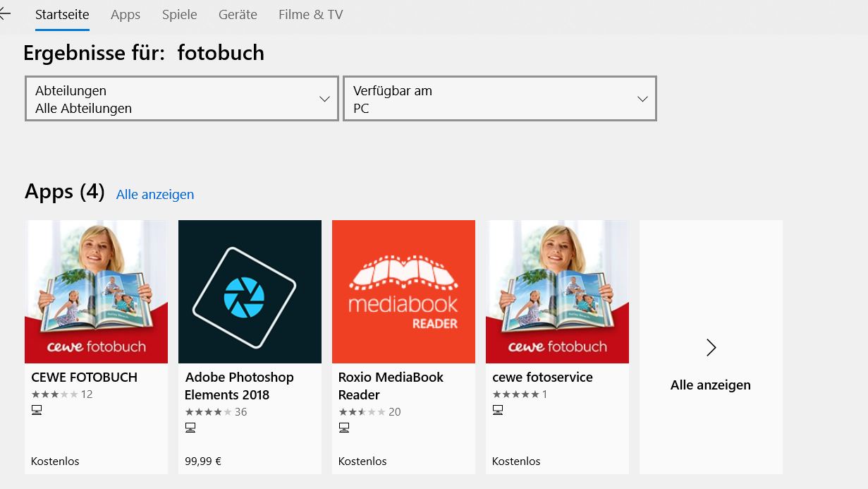Click the cewe fotoservice title
Screen dimensions: 868x489
pyautogui.click(x=542, y=378)
